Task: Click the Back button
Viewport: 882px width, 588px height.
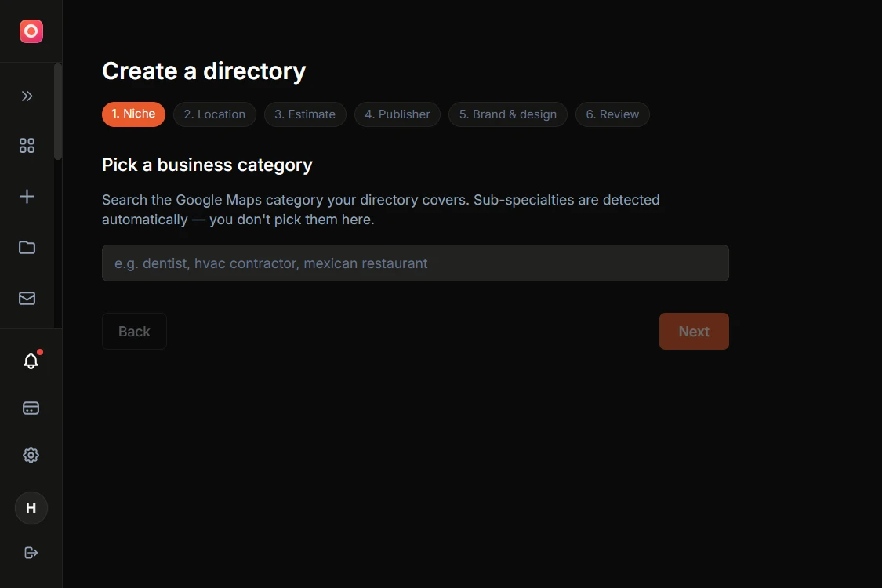Action: pyautogui.click(x=134, y=332)
